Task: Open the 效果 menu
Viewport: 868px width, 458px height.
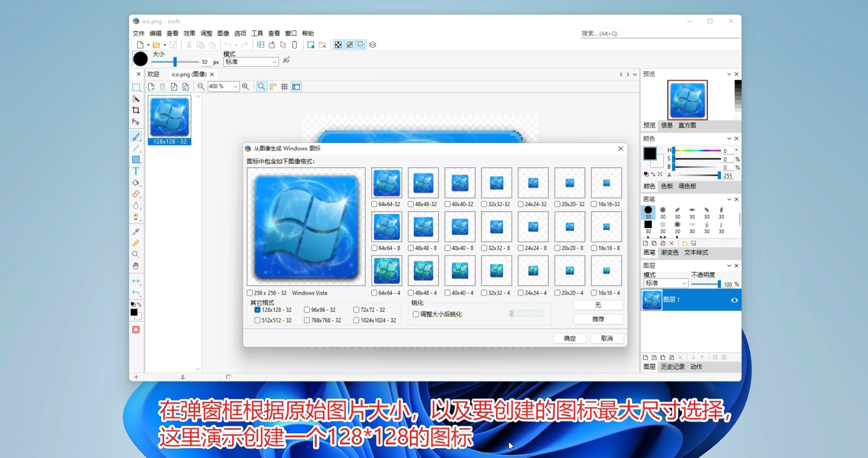Action: 190,34
